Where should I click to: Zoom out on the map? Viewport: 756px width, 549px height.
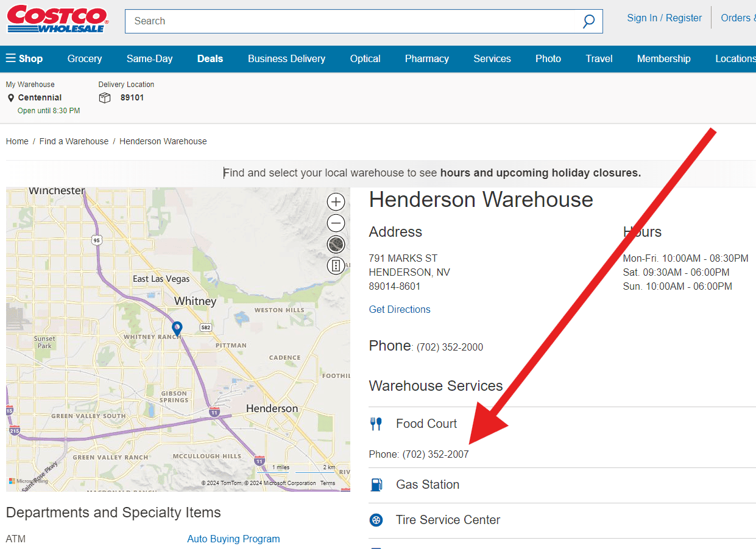[x=336, y=223]
